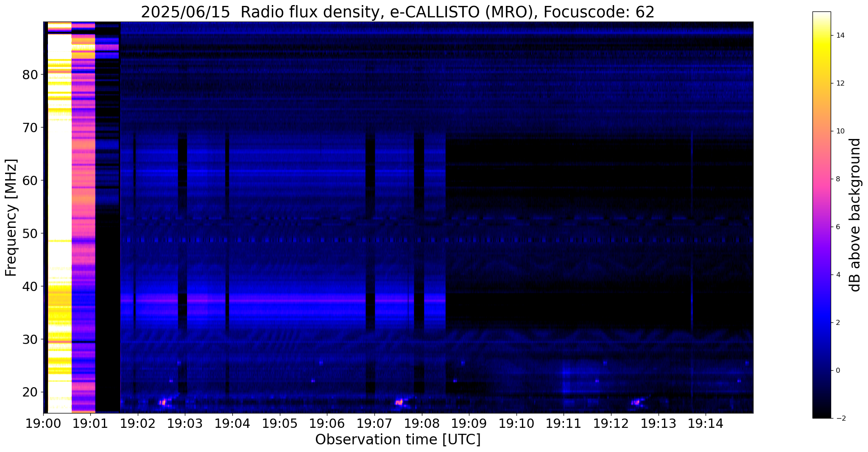Click the 19:10 time tick label
The width and height of the screenshot is (868, 452).
(516, 423)
